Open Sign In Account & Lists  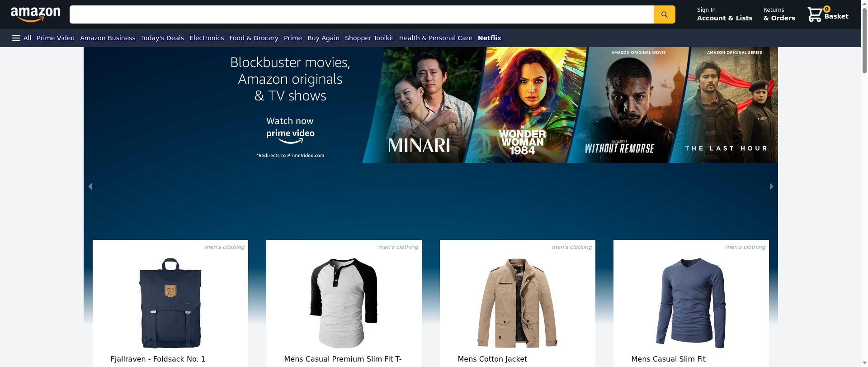point(725,14)
